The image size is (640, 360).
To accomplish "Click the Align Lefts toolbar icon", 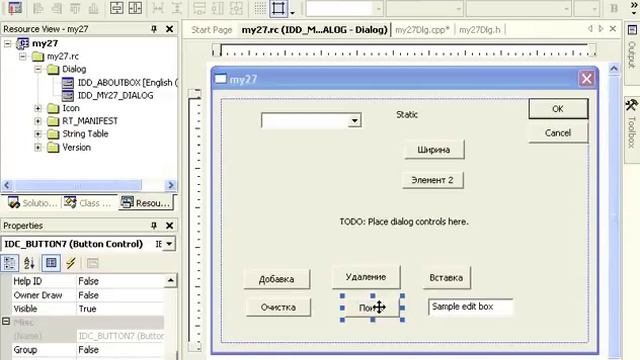I will (x=38, y=8).
